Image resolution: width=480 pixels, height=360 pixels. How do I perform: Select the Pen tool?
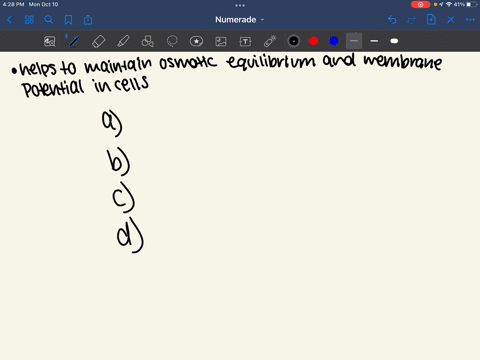pyautogui.click(x=74, y=41)
